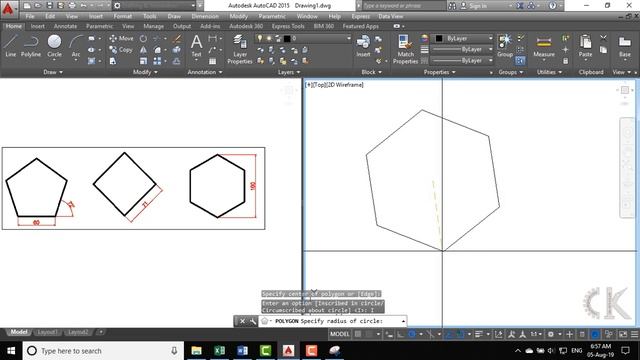Open the AutoCAD application menu logo
Viewport: 640px width, 360px height.
[8, 9]
